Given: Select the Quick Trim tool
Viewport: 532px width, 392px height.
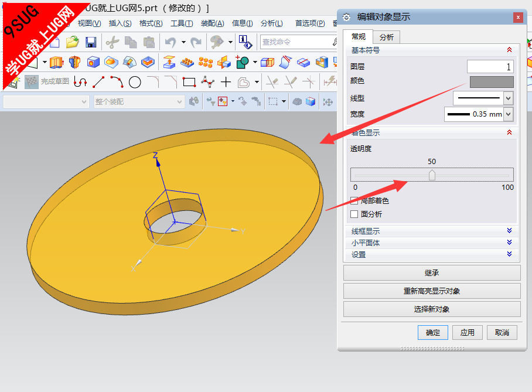Looking at the screenshot, I should click(272, 82).
